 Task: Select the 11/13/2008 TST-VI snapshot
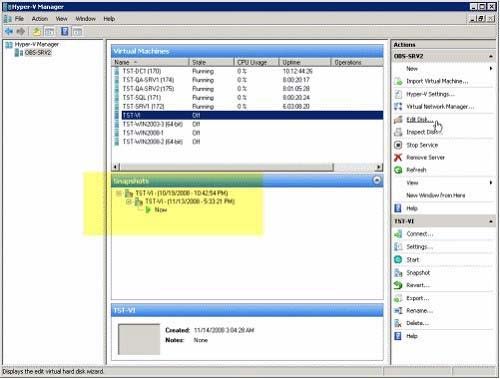[x=190, y=202]
